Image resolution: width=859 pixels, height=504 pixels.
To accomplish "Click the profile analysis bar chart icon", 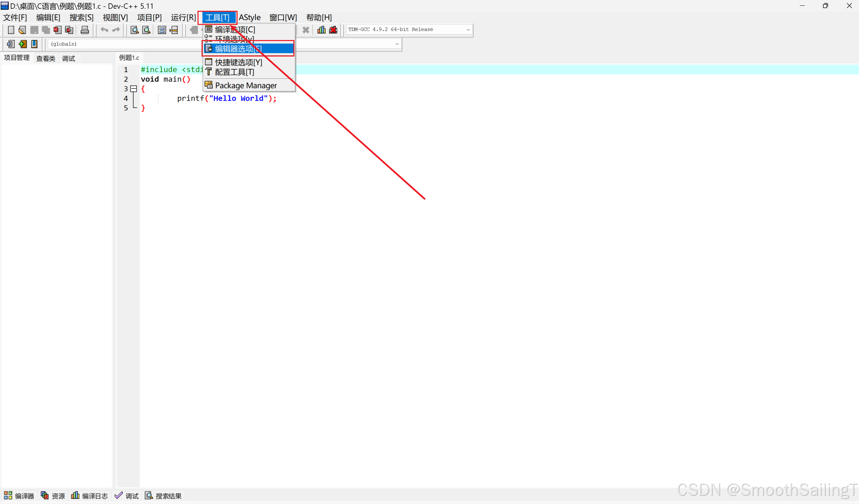I will pyautogui.click(x=321, y=30).
